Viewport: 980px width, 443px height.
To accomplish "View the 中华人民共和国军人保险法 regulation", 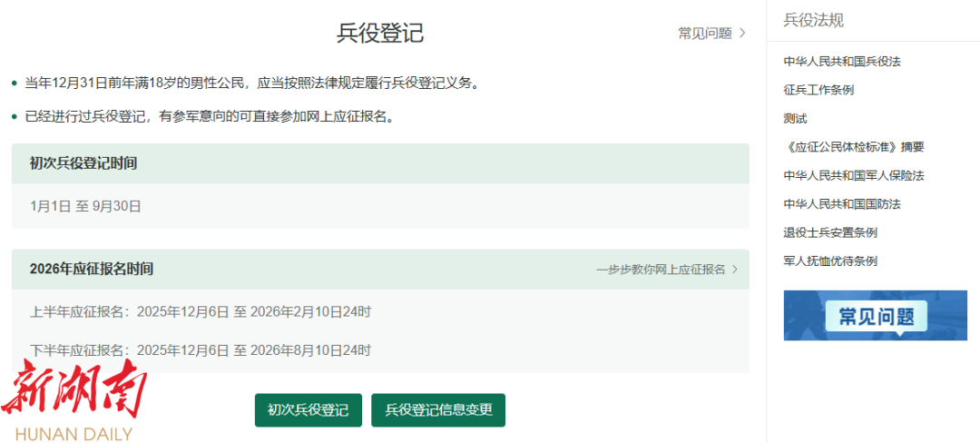I will tap(853, 175).
